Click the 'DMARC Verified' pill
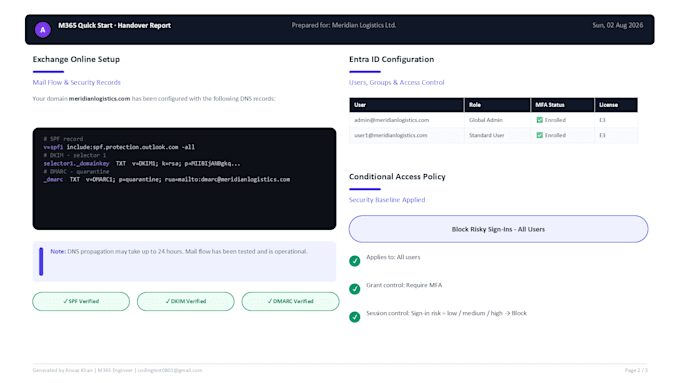Screen dimensions: 680x383 pos(291,301)
